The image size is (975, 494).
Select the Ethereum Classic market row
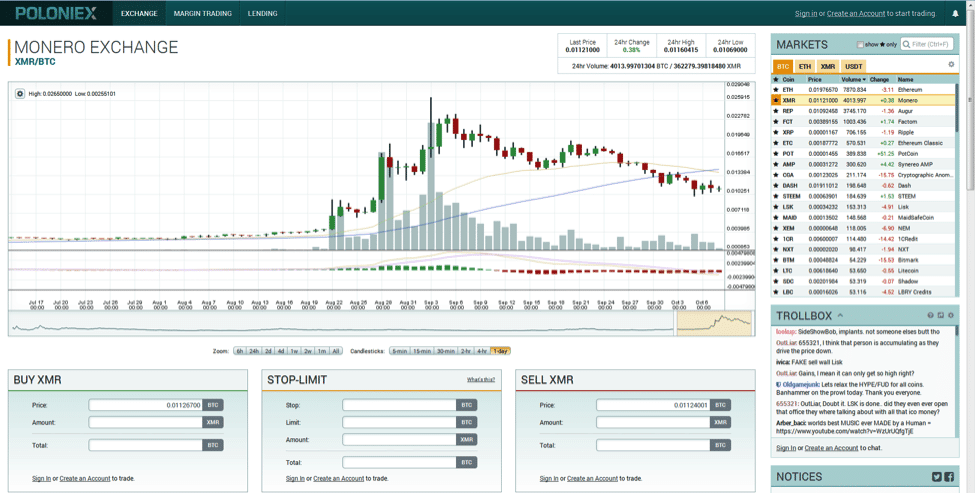tap(863, 143)
